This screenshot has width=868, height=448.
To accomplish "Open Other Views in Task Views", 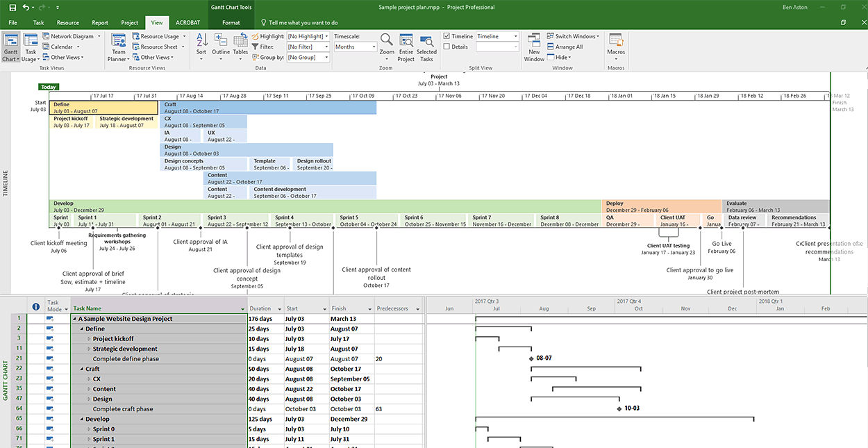I will 63,57.
